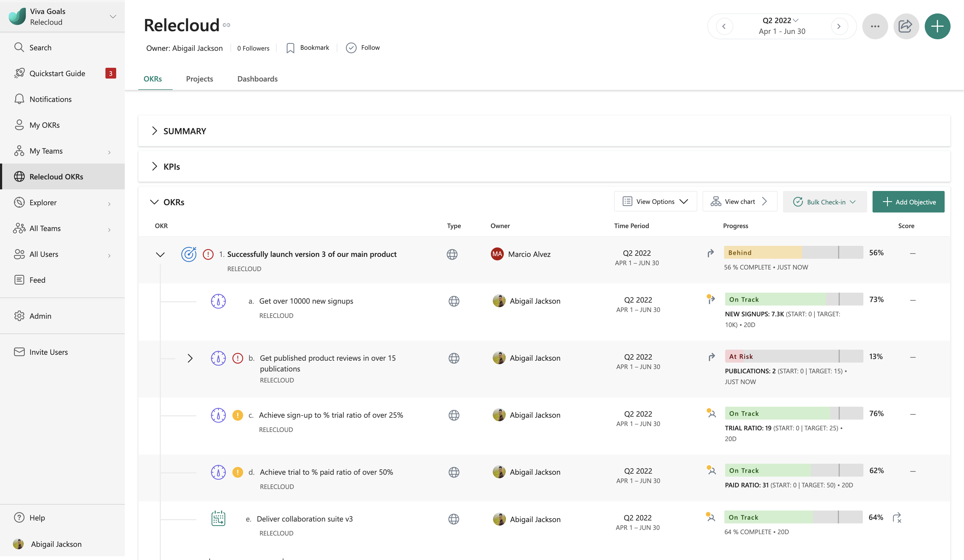Click globe type icon in Marcio Alvez row
This screenshot has height=560, width=964.
(x=452, y=254)
